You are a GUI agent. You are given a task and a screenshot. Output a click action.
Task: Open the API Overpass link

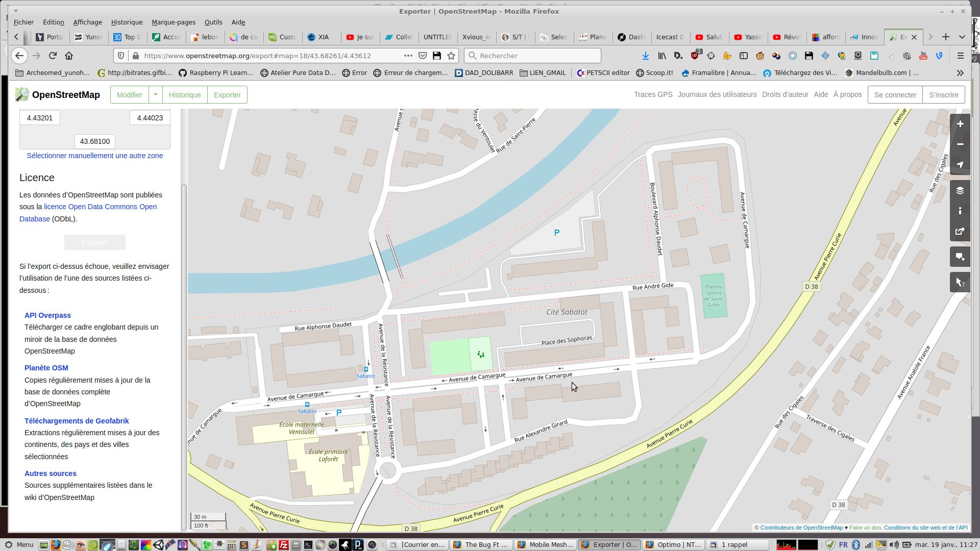point(47,315)
